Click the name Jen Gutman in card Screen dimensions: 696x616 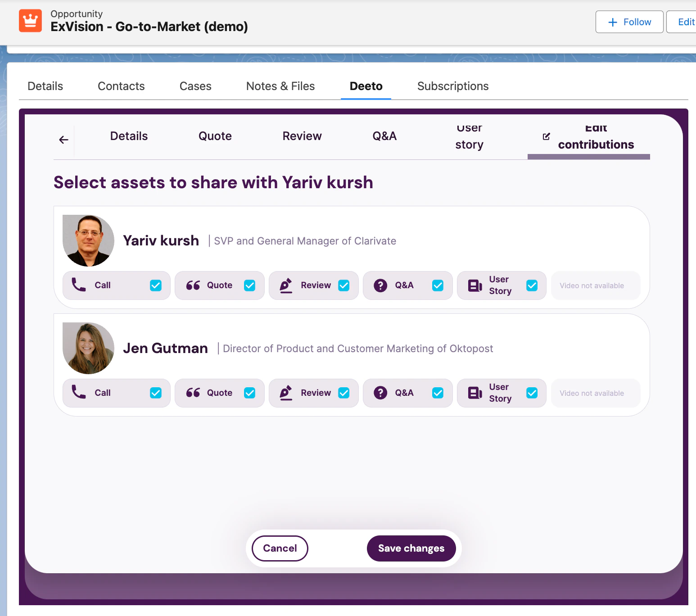point(166,348)
